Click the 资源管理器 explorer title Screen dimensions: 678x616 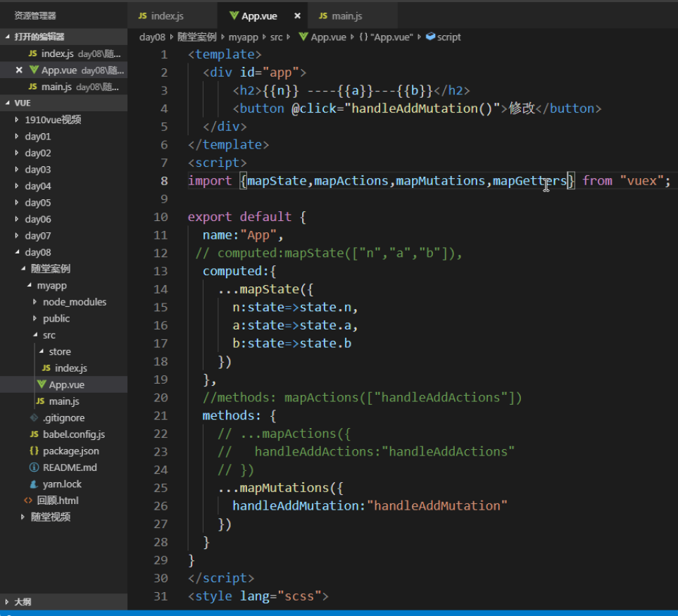(35, 16)
